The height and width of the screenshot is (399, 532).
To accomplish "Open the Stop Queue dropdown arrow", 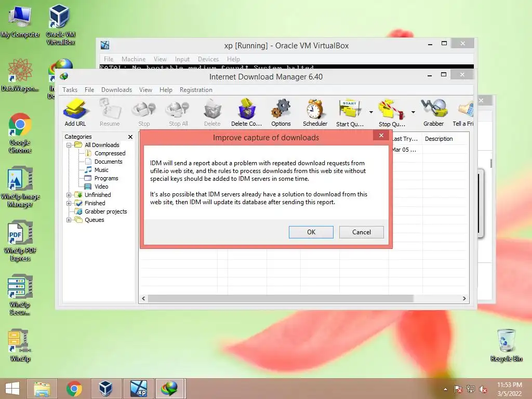I will [x=413, y=112].
